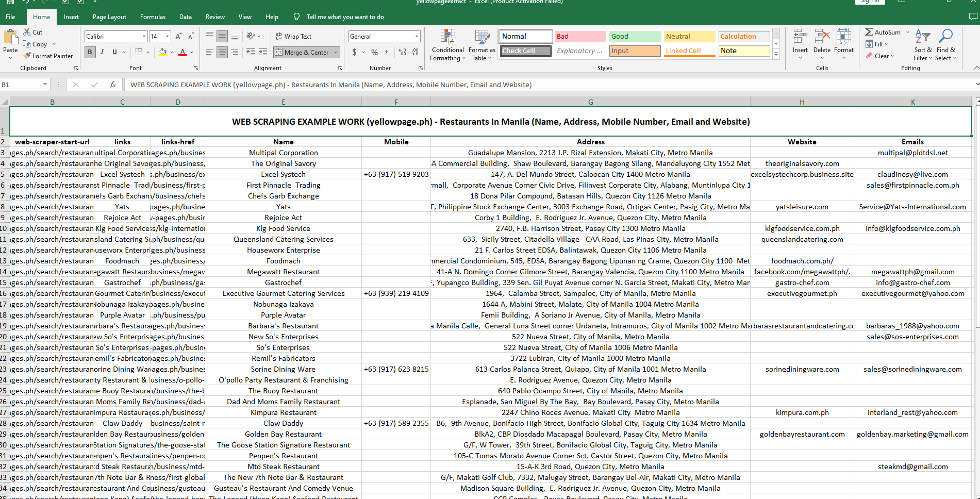Open the Find & Select menu

point(946,45)
